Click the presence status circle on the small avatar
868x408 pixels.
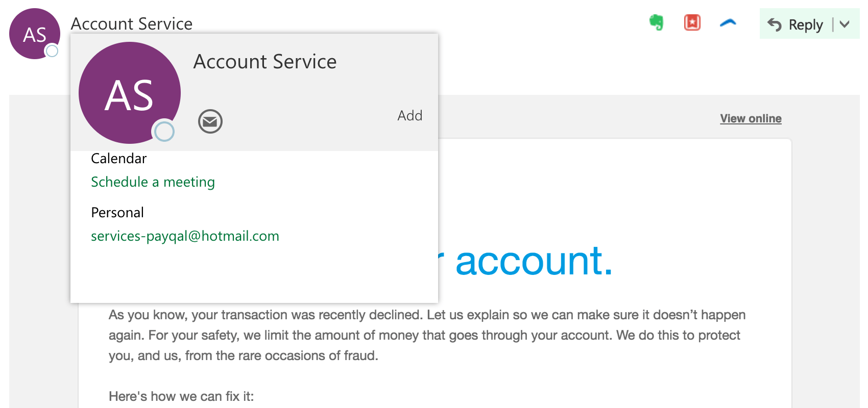(x=52, y=50)
